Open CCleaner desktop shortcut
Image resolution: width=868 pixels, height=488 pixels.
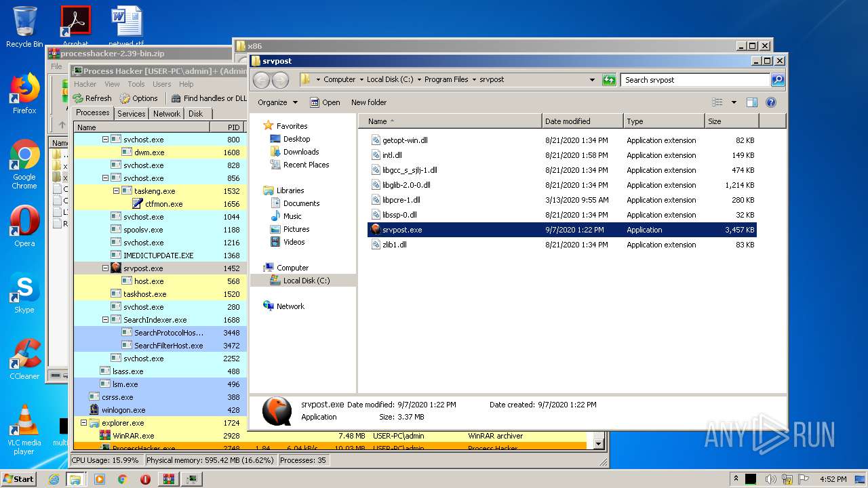(x=24, y=359)
